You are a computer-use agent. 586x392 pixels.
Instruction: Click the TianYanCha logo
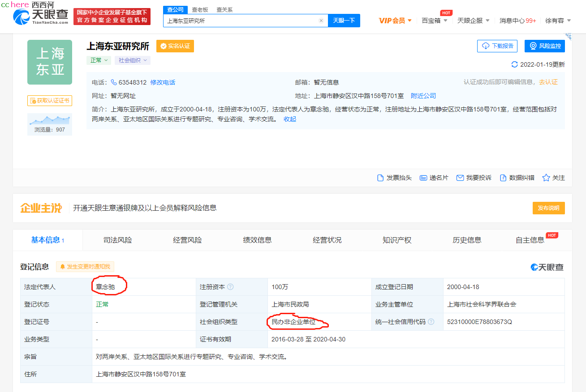(x=40, y=17)
